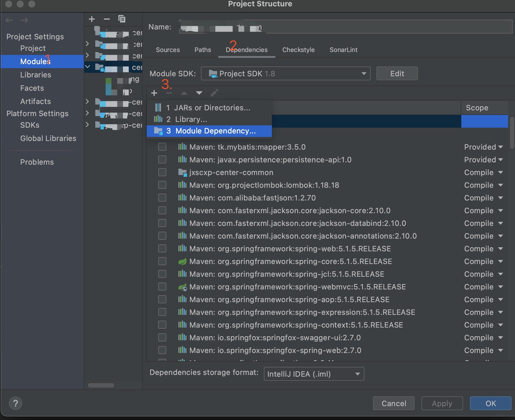Screen dimensions: 515x420
Task: Open scope dropdown for spring-core
Action: click(484, 261)
